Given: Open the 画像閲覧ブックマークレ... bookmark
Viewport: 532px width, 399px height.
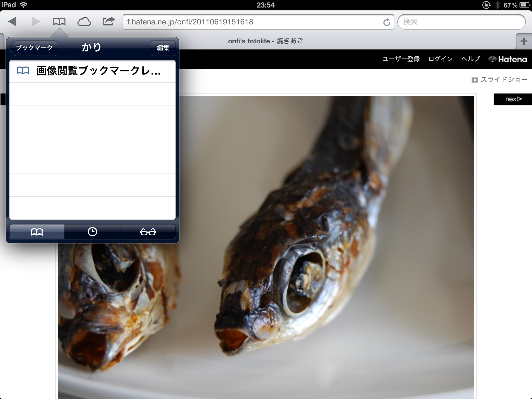Looking at the screenshot, I should click(92, 71).
